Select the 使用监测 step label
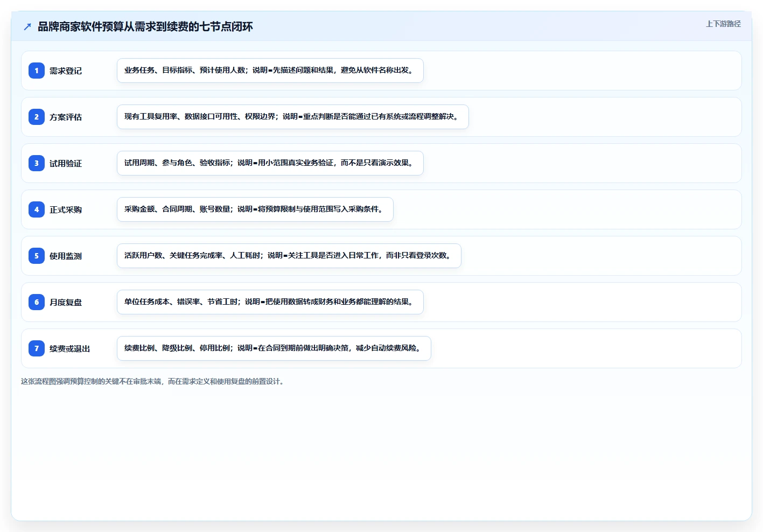 (x=66, y=256)
